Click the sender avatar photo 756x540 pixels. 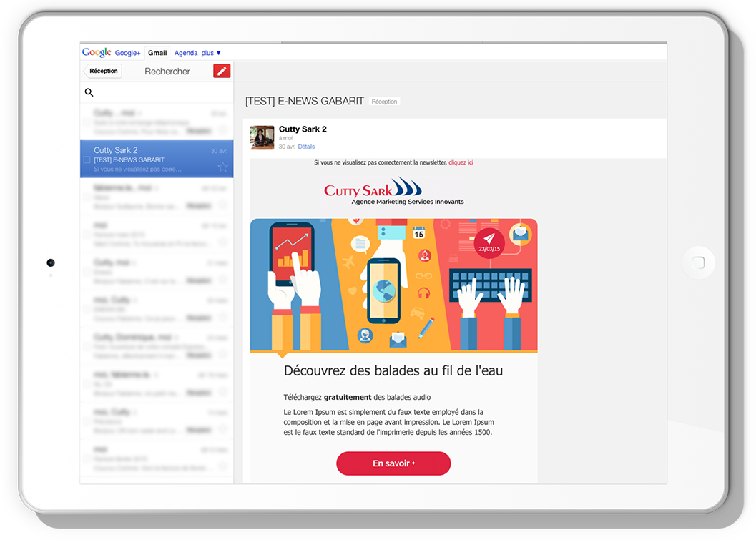262,137
